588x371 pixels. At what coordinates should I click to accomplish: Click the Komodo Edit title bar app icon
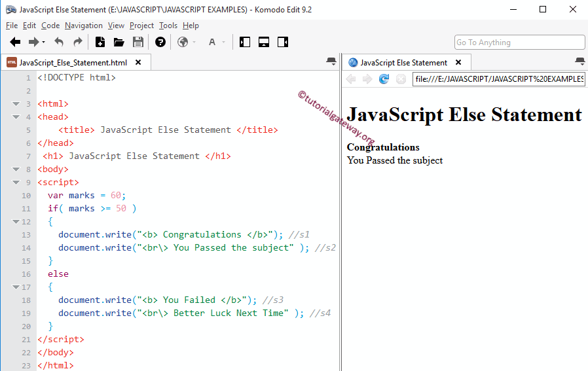[11, 9]
